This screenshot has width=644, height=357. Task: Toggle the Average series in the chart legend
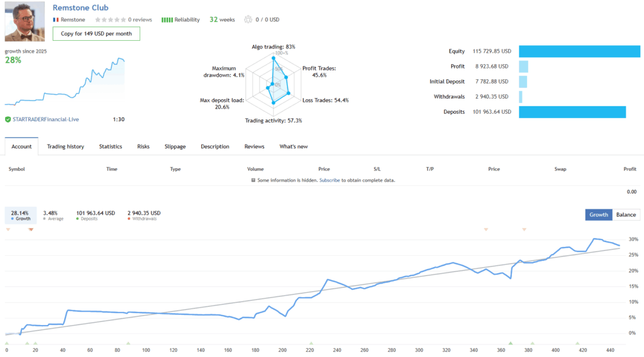[x=53, y=216]
